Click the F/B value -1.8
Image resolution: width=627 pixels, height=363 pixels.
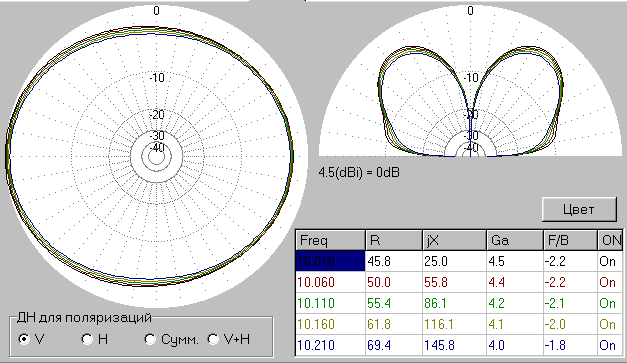[570, 345]
